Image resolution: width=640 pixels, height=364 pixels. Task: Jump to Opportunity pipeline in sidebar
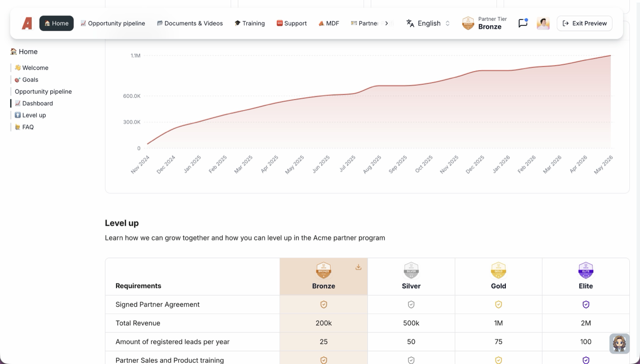(x=43, y=92)
